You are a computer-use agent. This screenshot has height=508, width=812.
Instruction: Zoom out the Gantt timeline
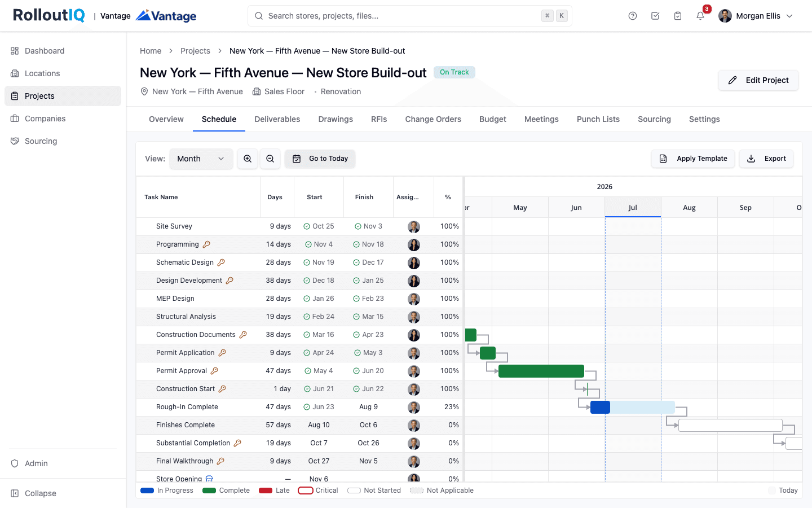tap(270, 159)
